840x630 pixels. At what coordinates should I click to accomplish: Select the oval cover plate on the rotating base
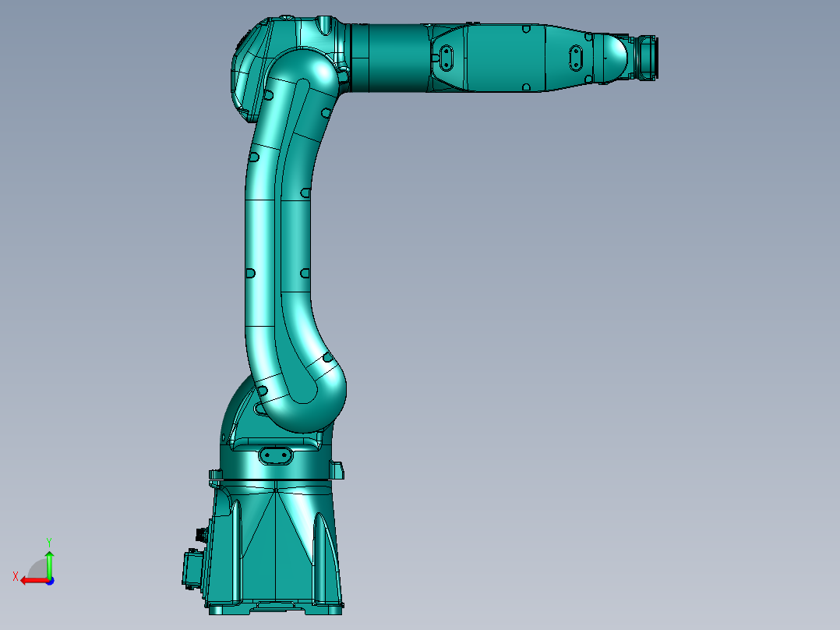276,456
